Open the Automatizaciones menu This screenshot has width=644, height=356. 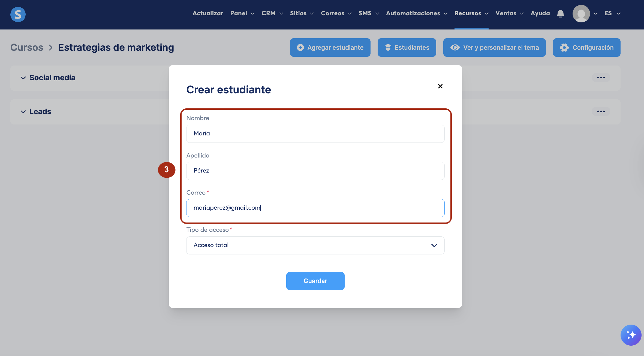416,13
